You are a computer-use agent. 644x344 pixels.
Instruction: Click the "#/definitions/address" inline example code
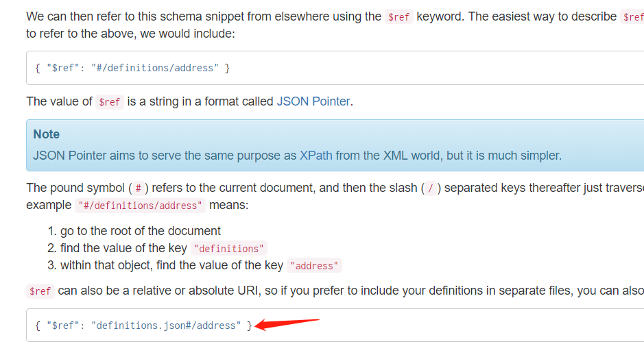point(140,206)
